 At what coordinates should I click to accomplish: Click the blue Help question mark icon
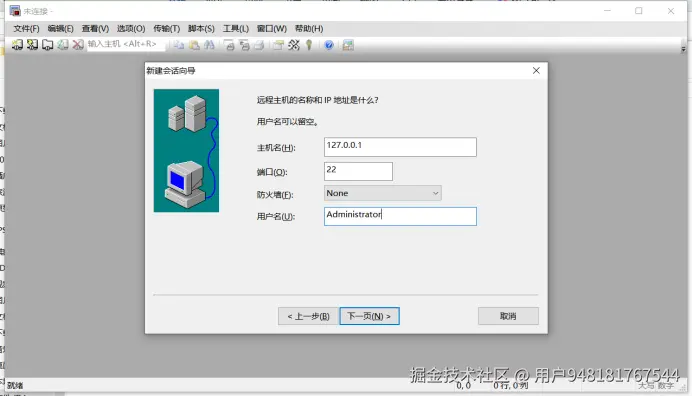[x=329, y=45]
